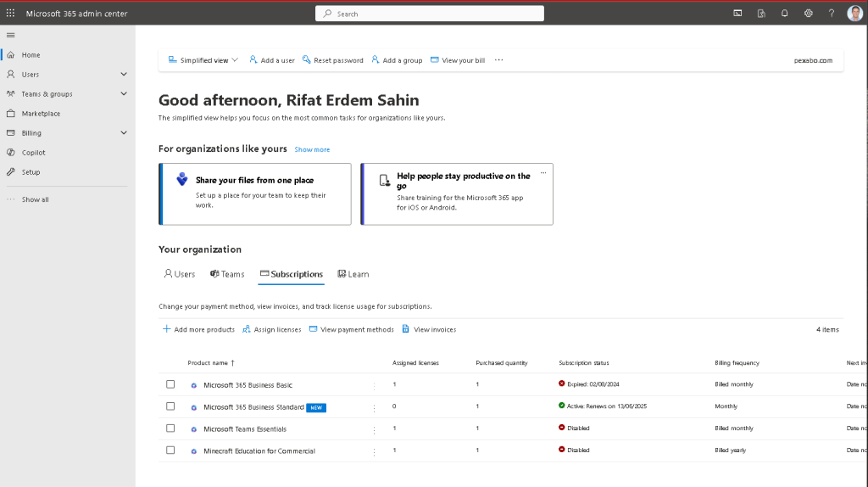
Task: Open more options for Minecraft Education row
Action: click(x=374, y=453)
